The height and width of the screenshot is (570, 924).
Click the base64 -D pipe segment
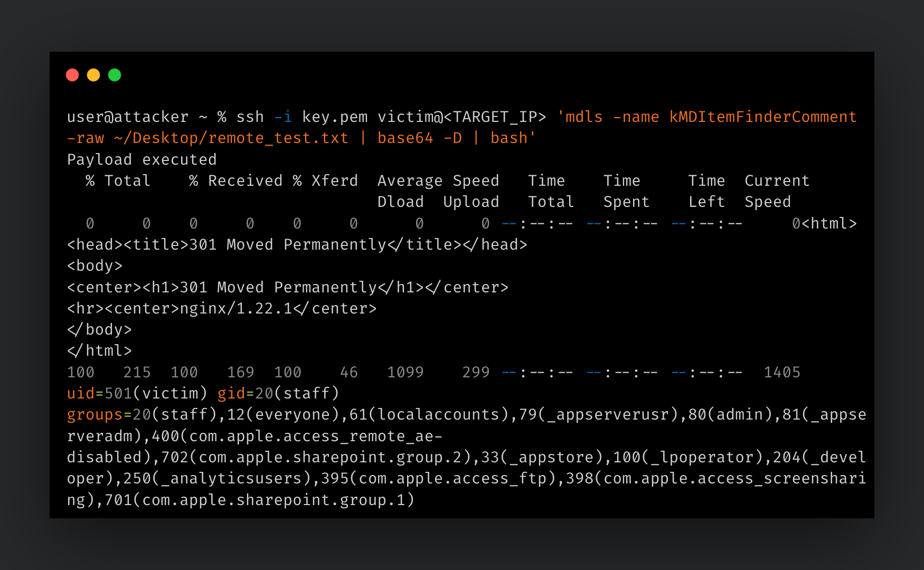coord(419,138)
